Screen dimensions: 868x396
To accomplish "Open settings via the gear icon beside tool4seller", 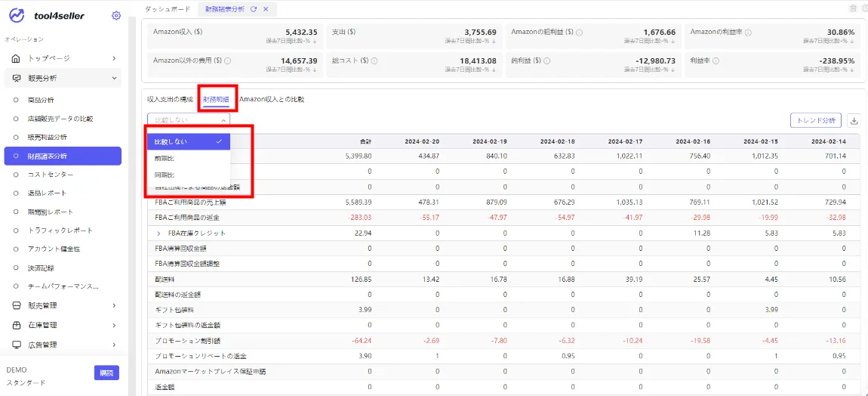I will click(x=115, y=16).
